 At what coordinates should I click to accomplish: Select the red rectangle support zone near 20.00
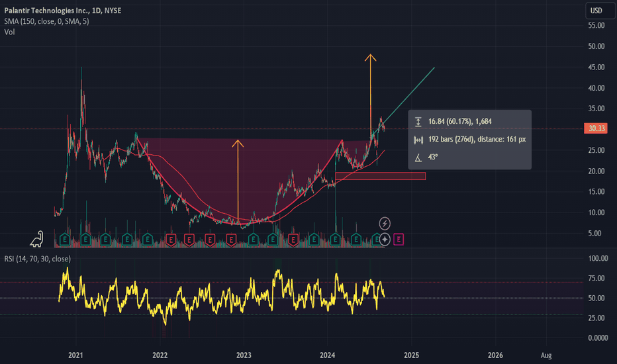(380, 176)
